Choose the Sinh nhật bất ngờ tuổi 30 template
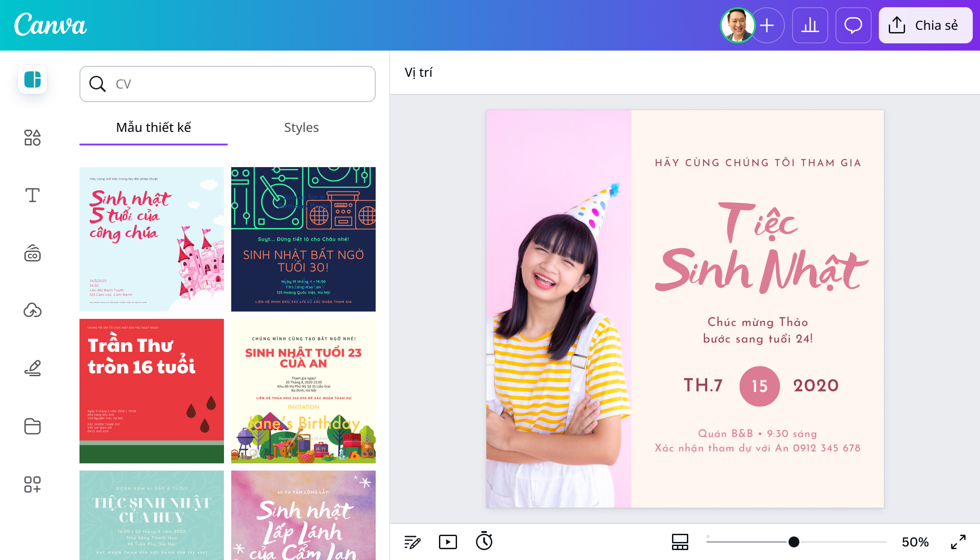Image resolution: width=980 pixels, height=560 pixels. [303, 239]
